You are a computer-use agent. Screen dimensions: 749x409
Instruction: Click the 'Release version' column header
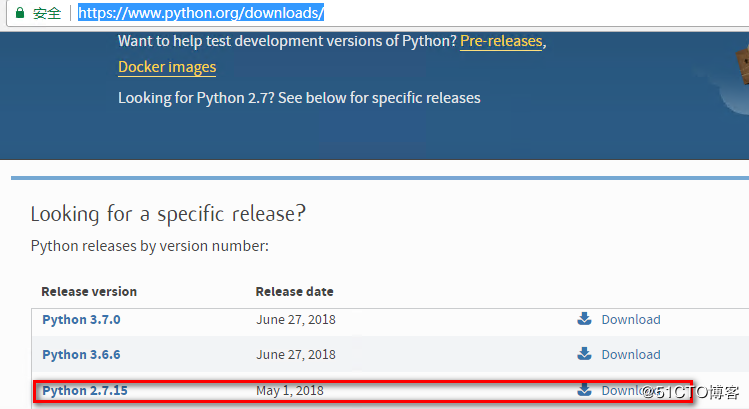pos(89,291)
